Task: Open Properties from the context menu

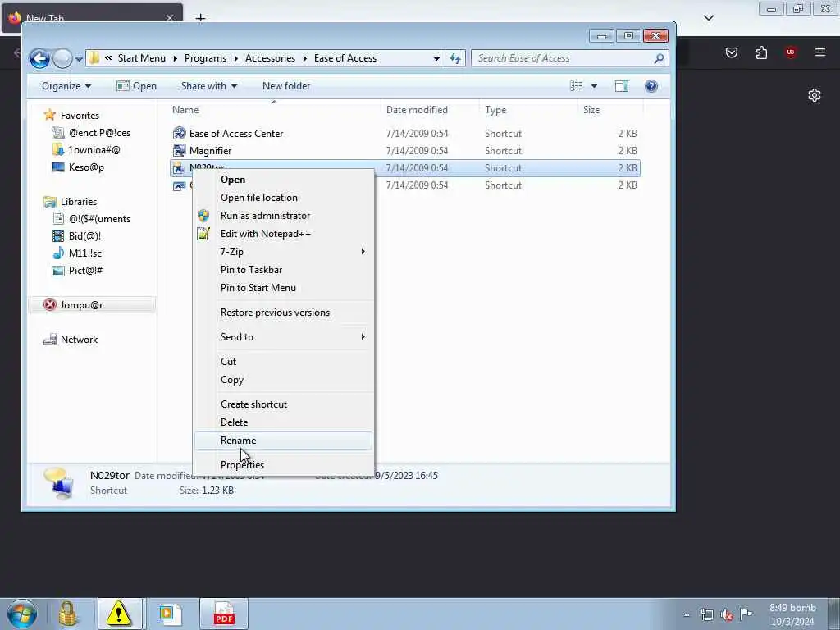Action: tap(283, 465)
